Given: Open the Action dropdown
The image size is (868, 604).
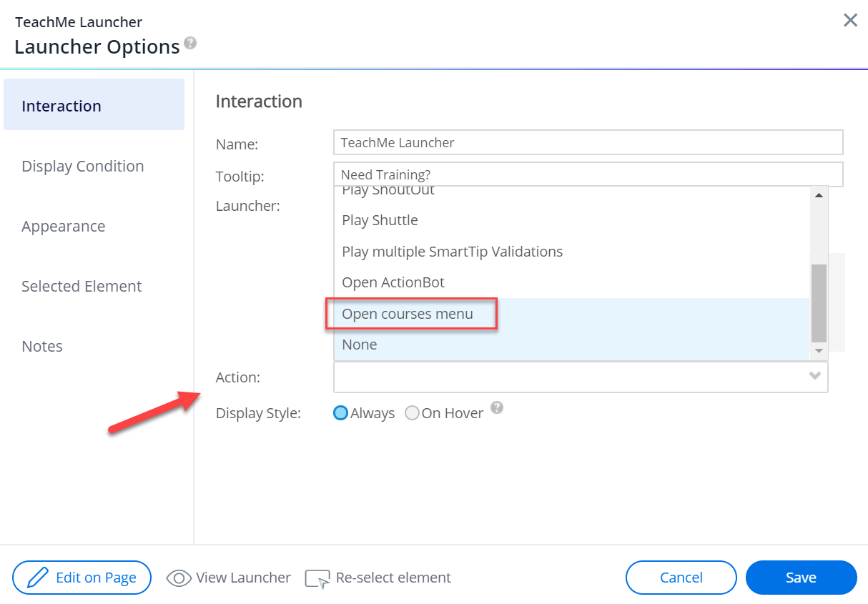Looking at the screenshot, I should [814, 377].
